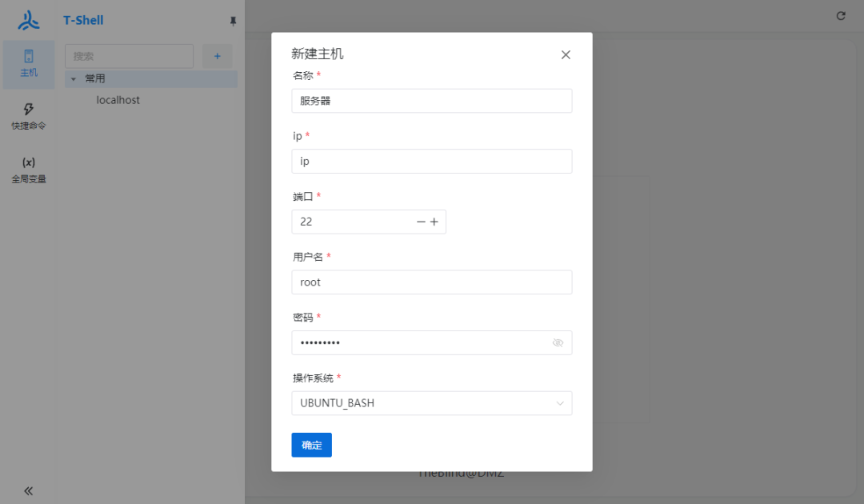The width and height of the screenshot is (864, 504).
Task: Open the 全局变量 global variables panel
Action: 28,169
